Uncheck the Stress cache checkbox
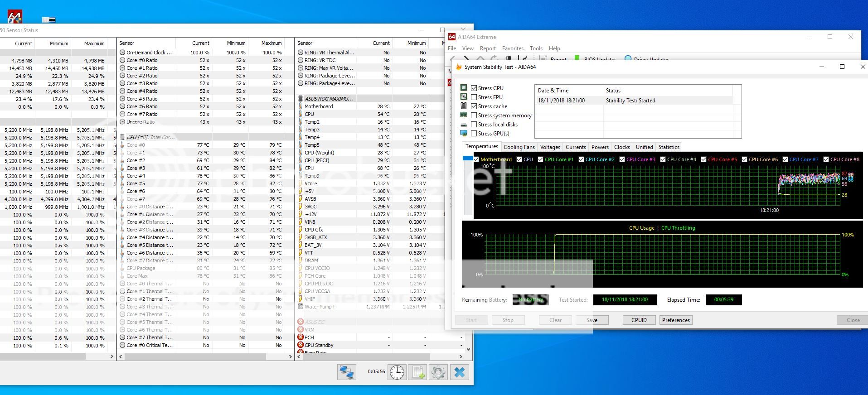The height and width of the screenshot is (395, 868). click(x=474, y=106)
